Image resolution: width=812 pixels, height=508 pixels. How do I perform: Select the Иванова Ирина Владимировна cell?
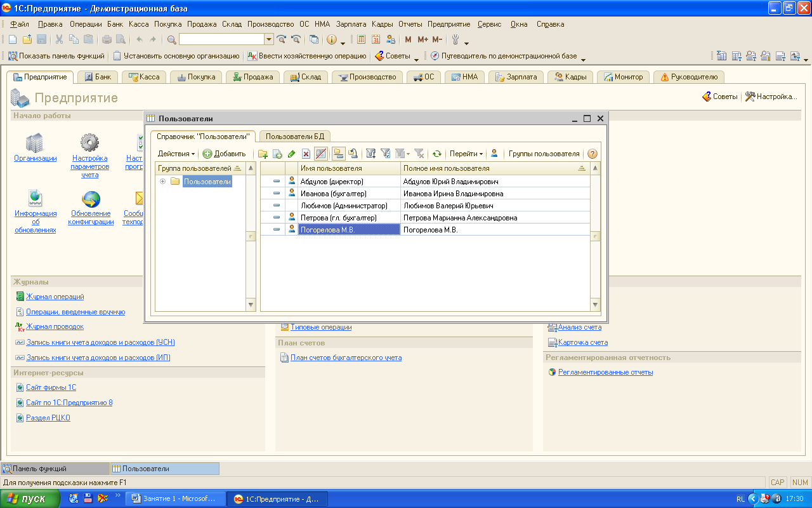[x=495, y=193]
